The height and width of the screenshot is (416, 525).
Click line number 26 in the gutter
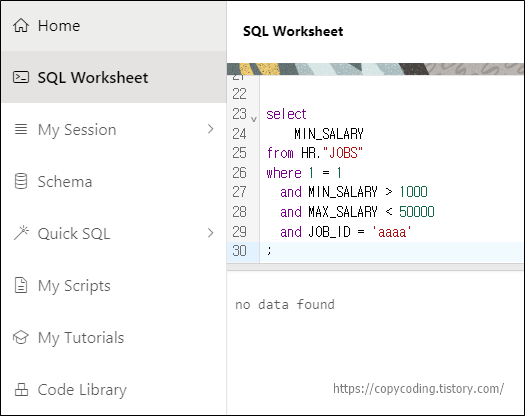pos(239,173)
